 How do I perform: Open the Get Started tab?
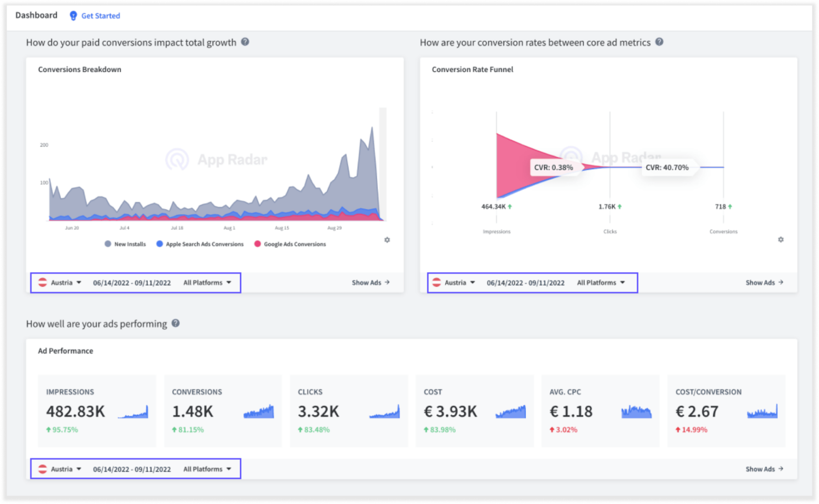pyautogui.click(x=100, y=16)
